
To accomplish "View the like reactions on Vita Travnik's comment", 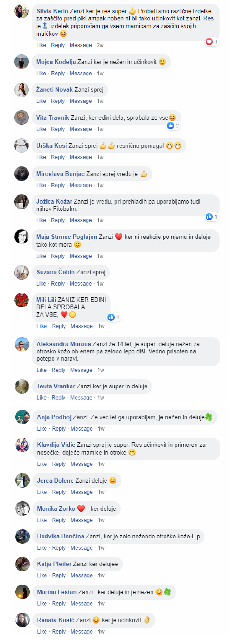I will [173, 125].
